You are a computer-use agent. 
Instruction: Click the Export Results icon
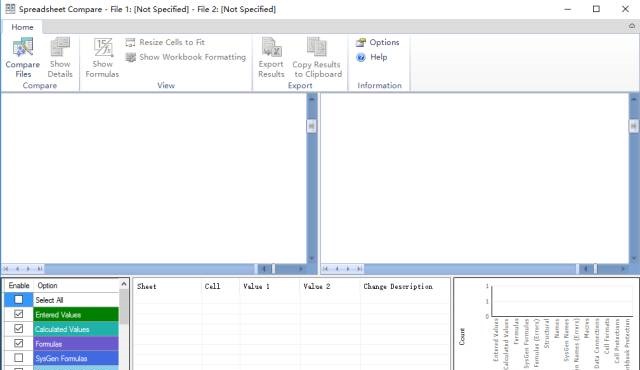271,47
